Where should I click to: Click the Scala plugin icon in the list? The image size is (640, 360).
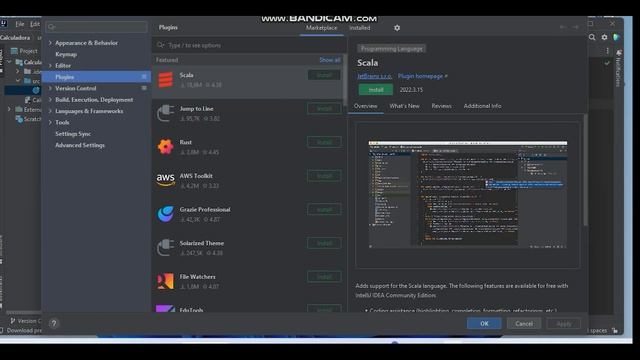tap(165, 80)
